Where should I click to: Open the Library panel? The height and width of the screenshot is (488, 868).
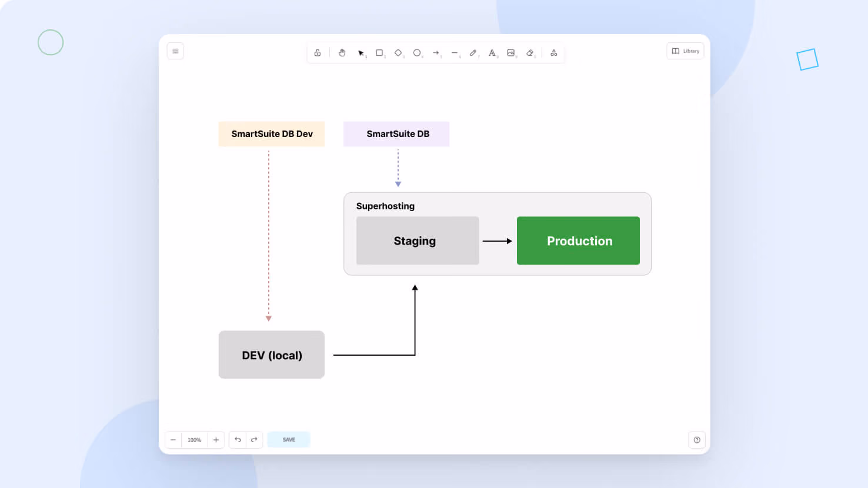click(x=685, y=51)
